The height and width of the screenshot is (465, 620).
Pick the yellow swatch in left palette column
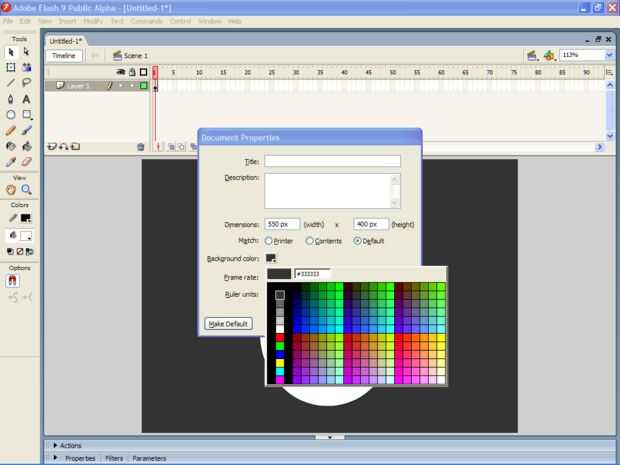280,363
